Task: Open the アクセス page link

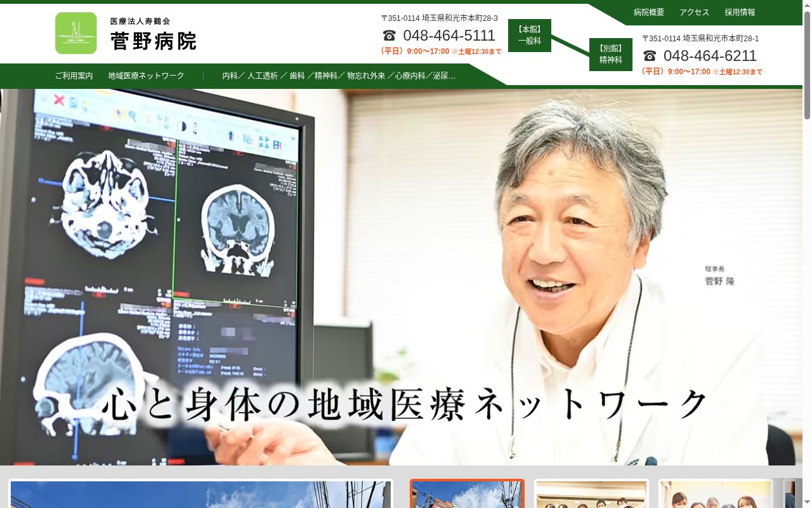Action: pos(695,13)
